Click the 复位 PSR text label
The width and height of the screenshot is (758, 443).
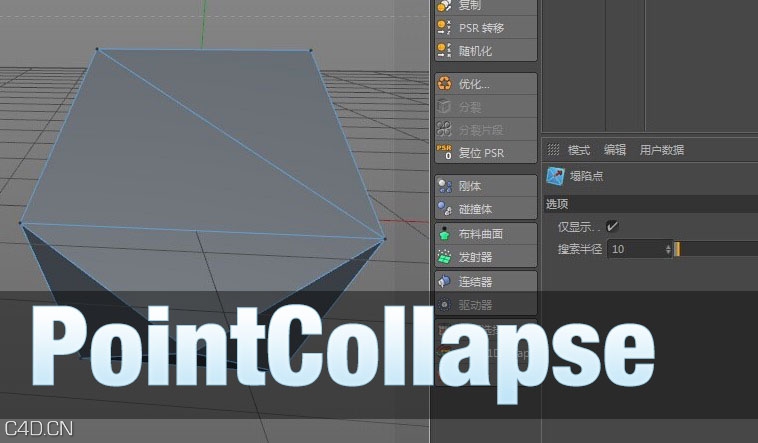pos(481,153)
